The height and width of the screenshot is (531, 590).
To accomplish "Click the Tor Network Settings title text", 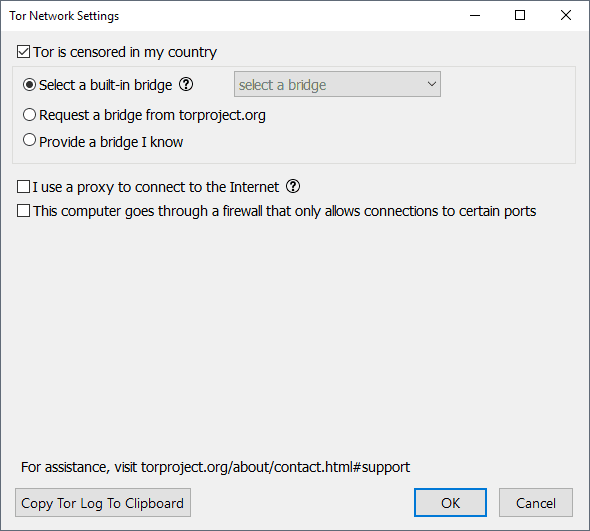I will 64,16.
